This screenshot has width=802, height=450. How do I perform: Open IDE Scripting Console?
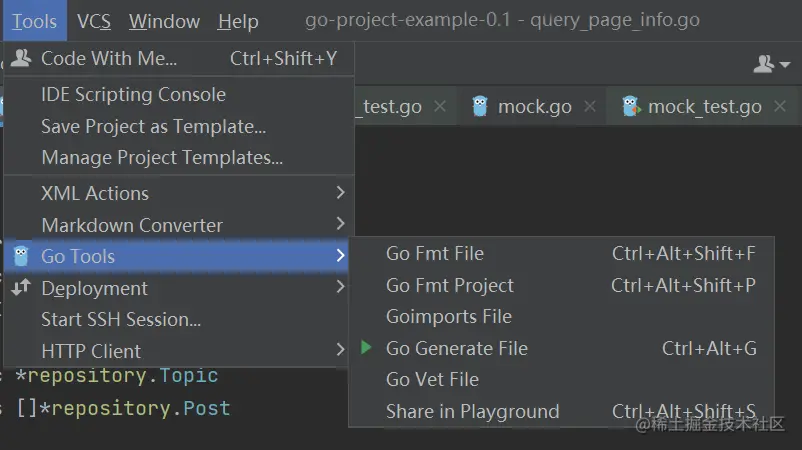coord(133,94)
